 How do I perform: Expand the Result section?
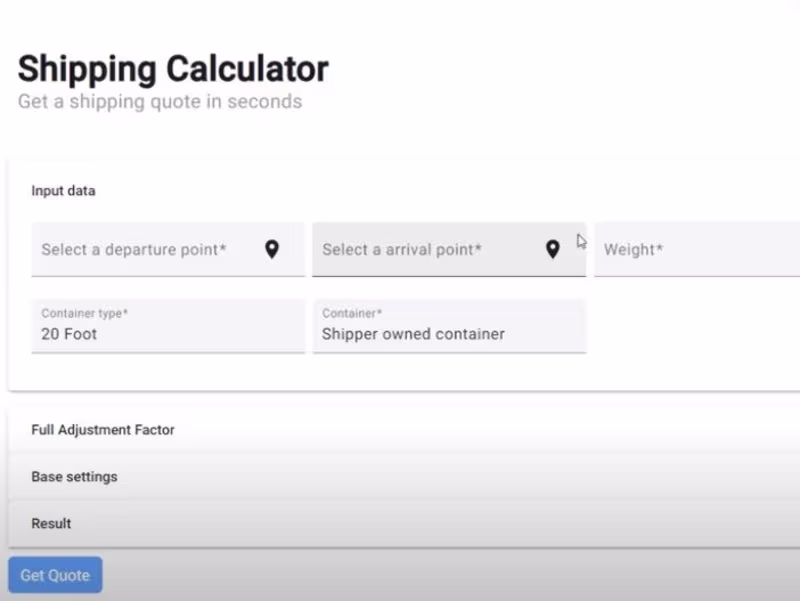pyautogui.click(x=51, y=524)
